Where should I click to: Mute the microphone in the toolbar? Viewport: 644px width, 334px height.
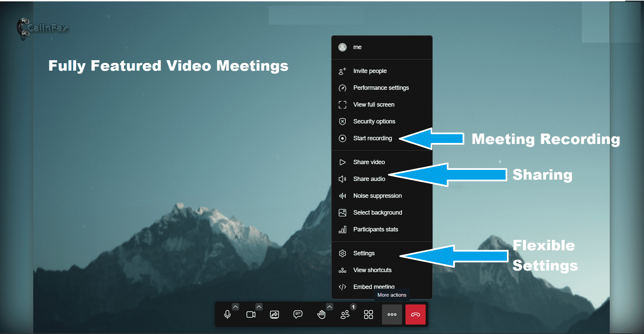[x=227, y=314]
